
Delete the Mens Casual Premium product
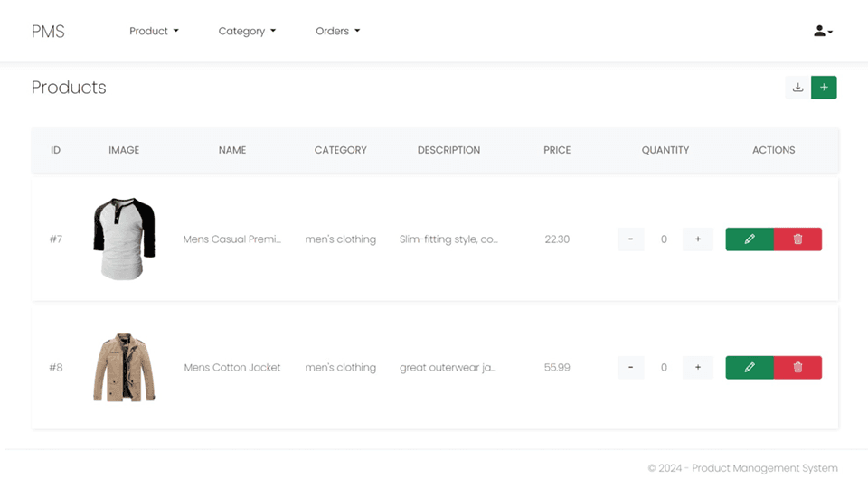(x=797, y=239)
